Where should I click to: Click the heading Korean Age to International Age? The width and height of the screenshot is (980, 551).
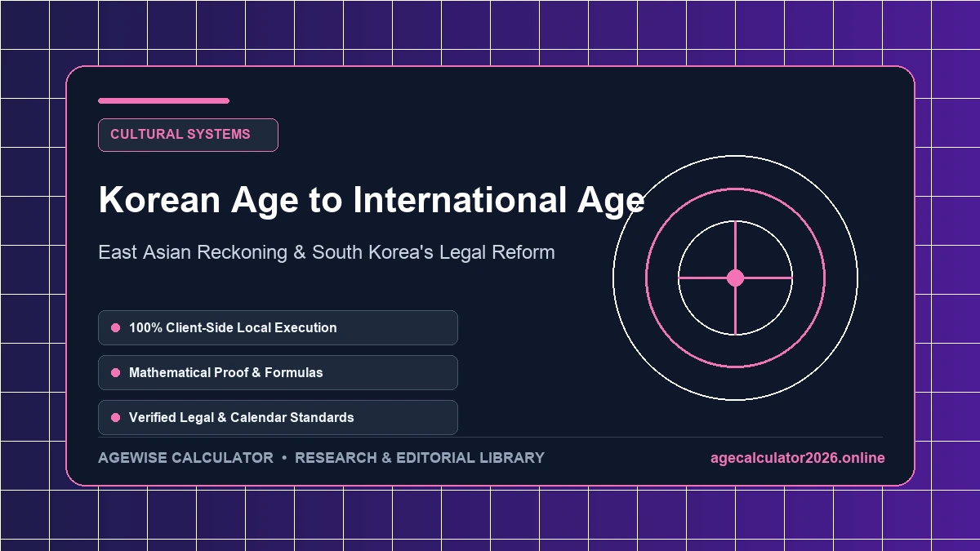tap(372, 201)
